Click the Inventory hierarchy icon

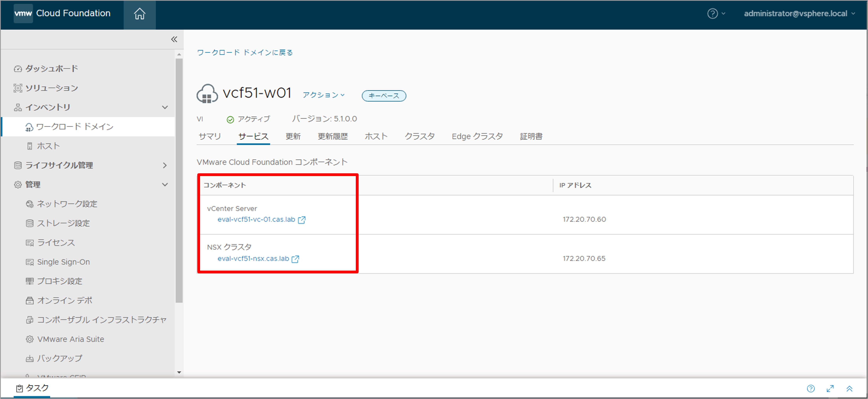pos(18,108)
